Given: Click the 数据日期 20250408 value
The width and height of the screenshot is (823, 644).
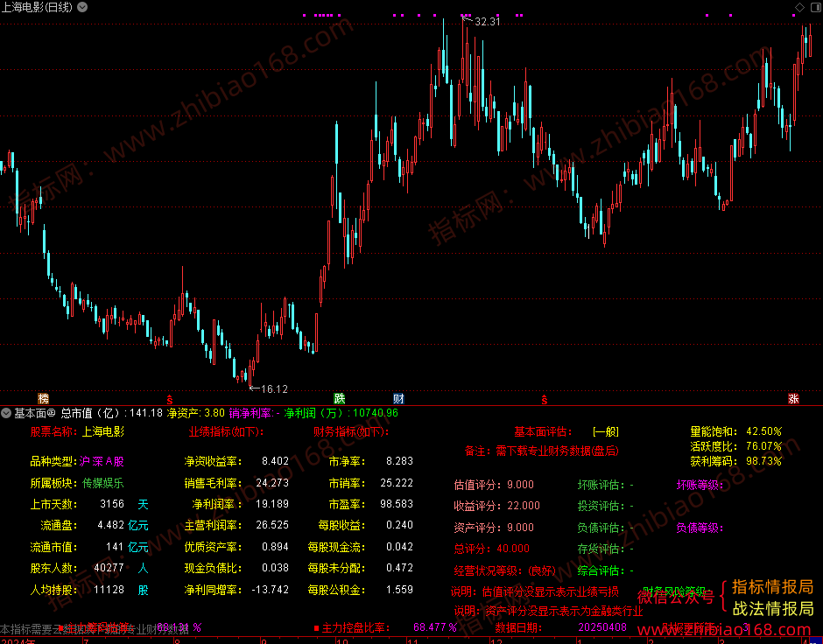Looking at the screenshot, I should tap(602, 627).
